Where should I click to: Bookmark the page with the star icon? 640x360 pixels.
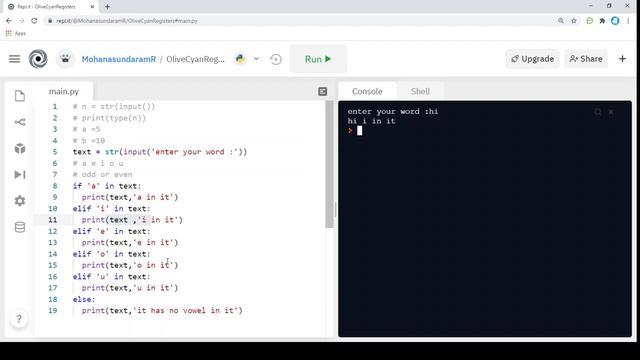coord(574,20)
